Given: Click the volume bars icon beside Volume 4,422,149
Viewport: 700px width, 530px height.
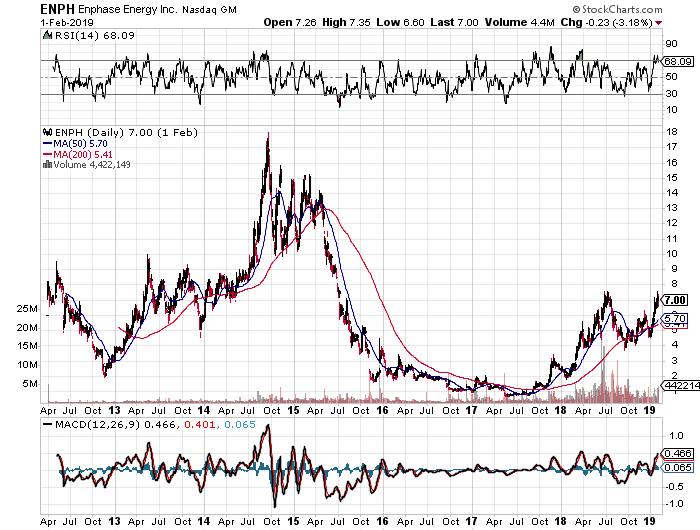Looking at the screenshot, I should coord(47,164).
